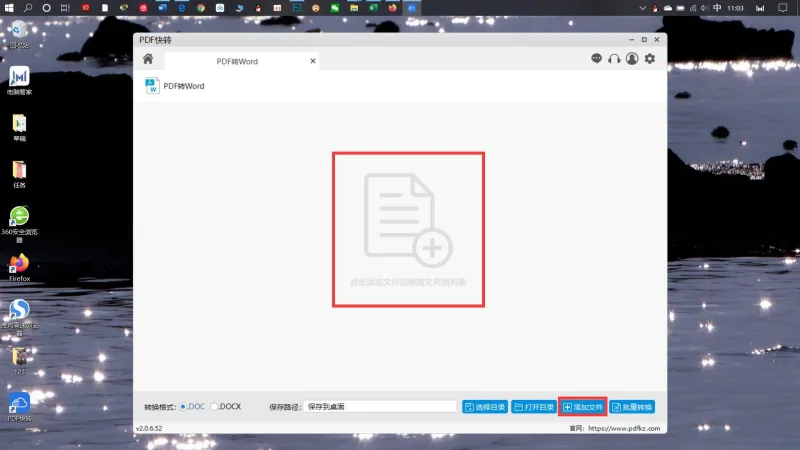800x450 pixels.
Task: Select the PDF转Word tab
Action: click(242, 61)
